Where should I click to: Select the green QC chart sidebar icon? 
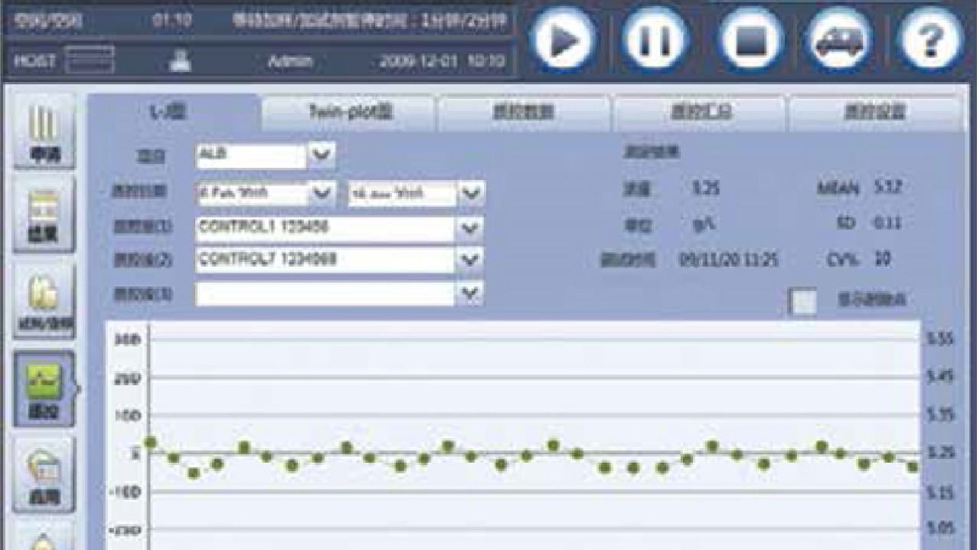pos(44,389)
